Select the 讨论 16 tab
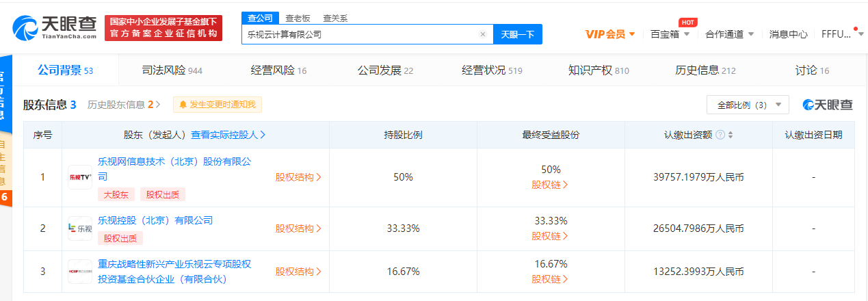The height and width of the screenshot is (301, 868). tap(812, 70)
